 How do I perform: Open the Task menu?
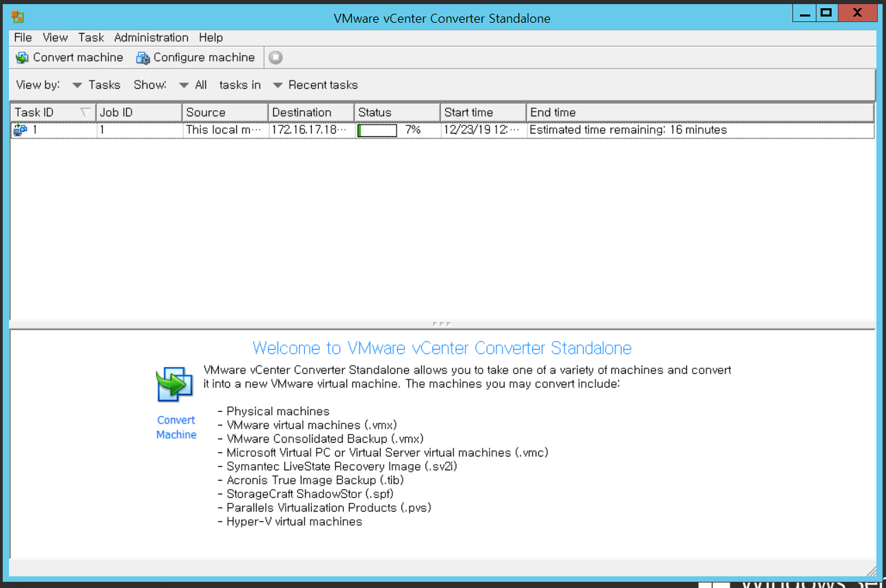pyautogui.click(x=91, y=38)
